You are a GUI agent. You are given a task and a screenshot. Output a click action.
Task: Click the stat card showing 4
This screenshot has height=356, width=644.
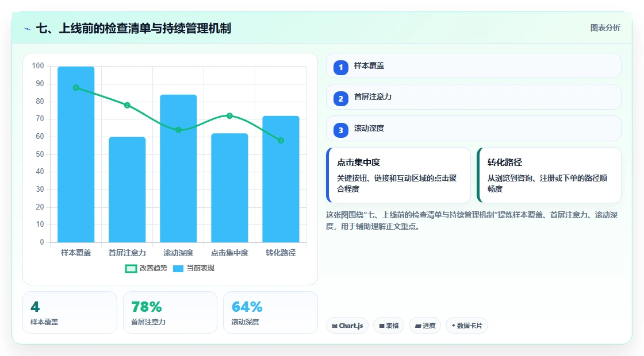70,312
